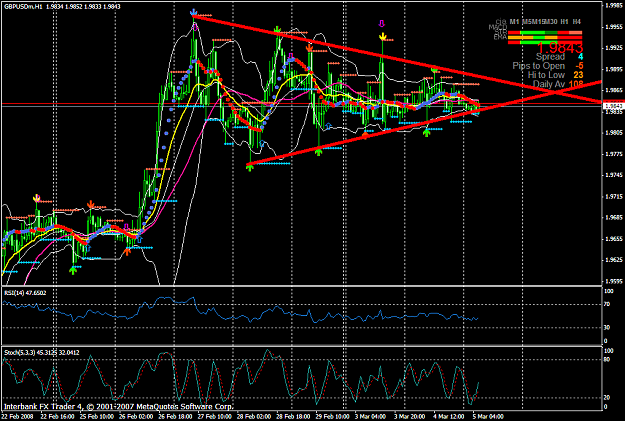Screen dimensions: 625x421
Task: Click the GBPUSDm,H1 chart title label
Action: [x=23, y=6]
